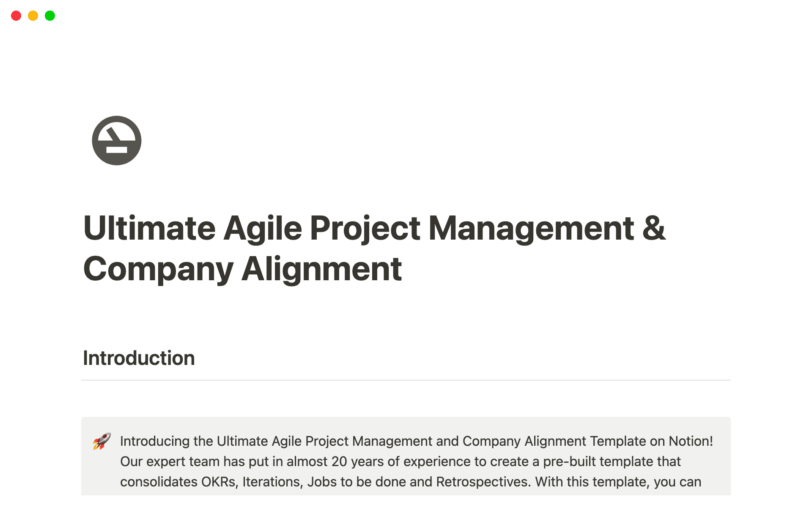Click the page title Ultimate Agile Project Management
The height and width of the screenshot is (508, 812).
(x=372, y=229)
